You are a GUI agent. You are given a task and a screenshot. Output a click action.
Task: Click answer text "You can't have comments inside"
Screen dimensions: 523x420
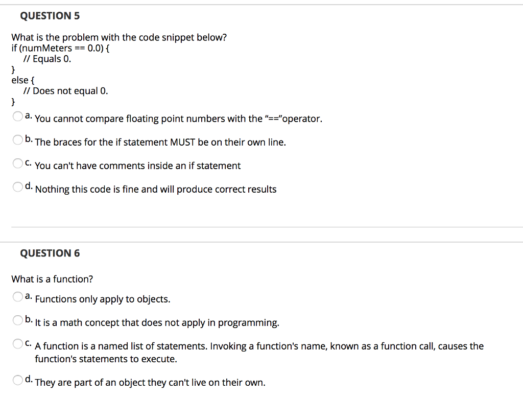[137, 166]
